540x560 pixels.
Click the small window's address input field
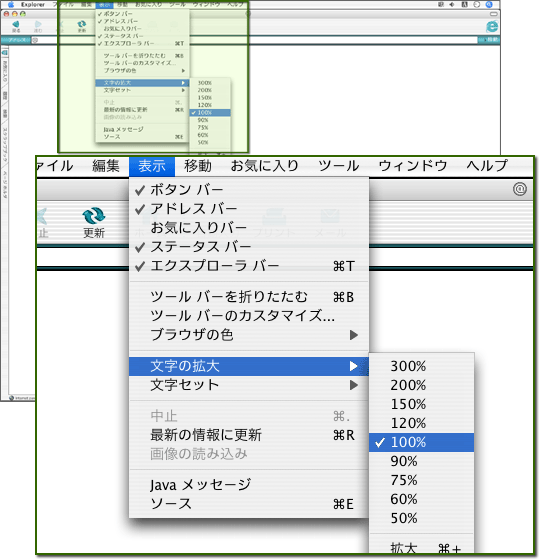(254, 40)
